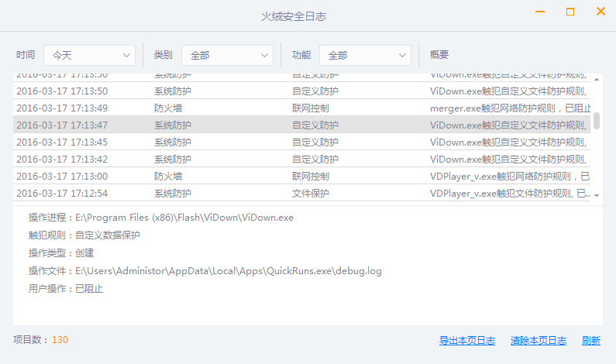The image size is (616, 364).
Task: Click the 操作文件 path in details pane
Action: click(x=228, y=271)
